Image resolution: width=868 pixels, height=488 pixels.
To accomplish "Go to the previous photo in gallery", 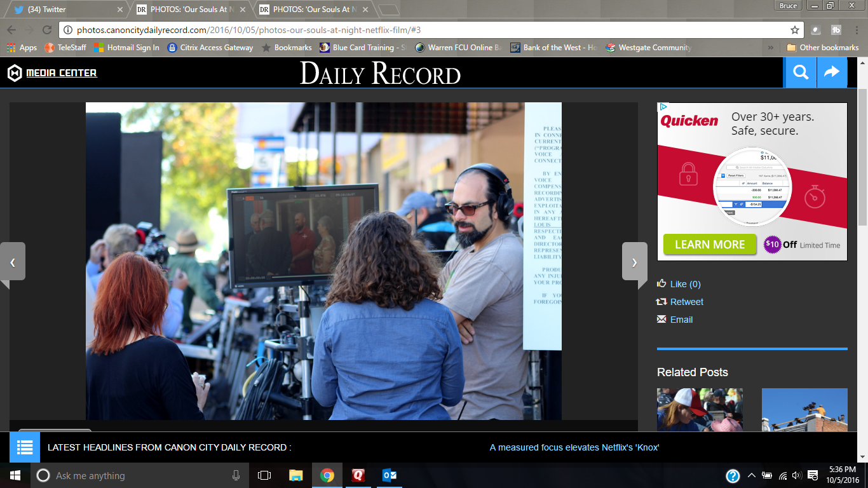I will click(x=13, y=261).
